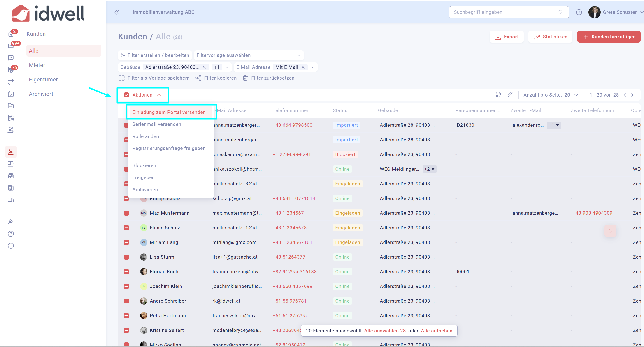The image size is (644, 347).
Task: Click Filter als Vorlage speichern
Action: click(154, 78)
